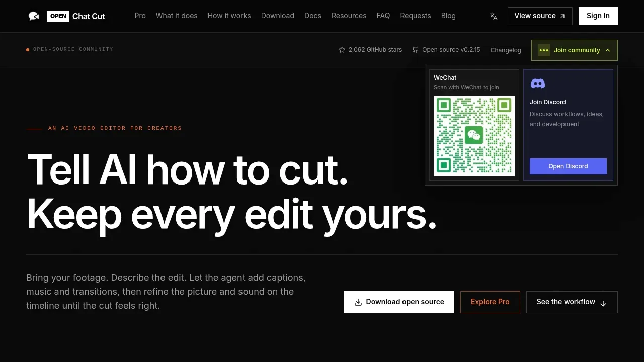Click the Chat Cut brand name
This screenshot has height=362, width=644.
(89, 16)
